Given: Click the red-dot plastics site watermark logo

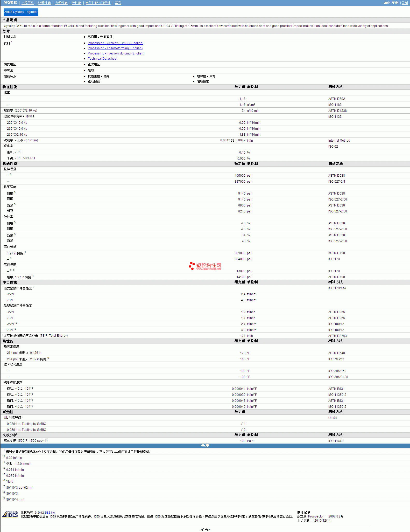Looking at the screenshot, I should 205,266.
